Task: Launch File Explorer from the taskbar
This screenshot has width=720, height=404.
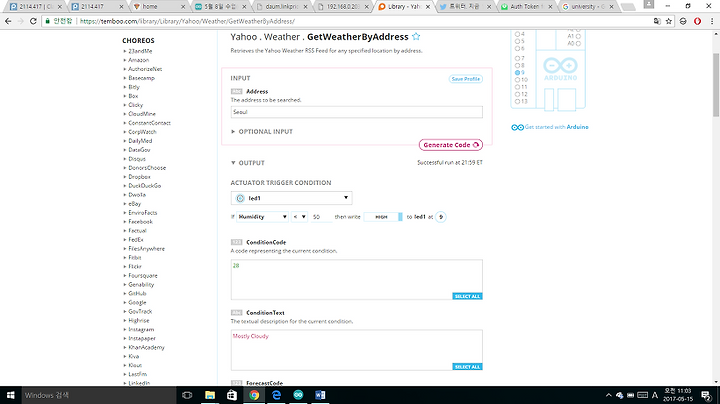Action: click(210, 395)
